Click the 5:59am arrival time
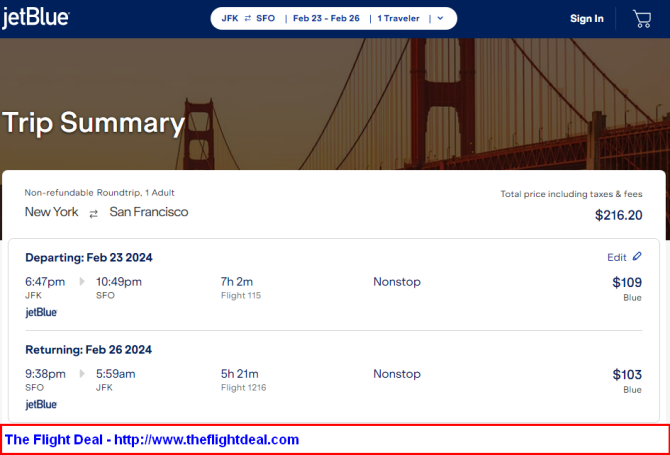 point(115,374)
